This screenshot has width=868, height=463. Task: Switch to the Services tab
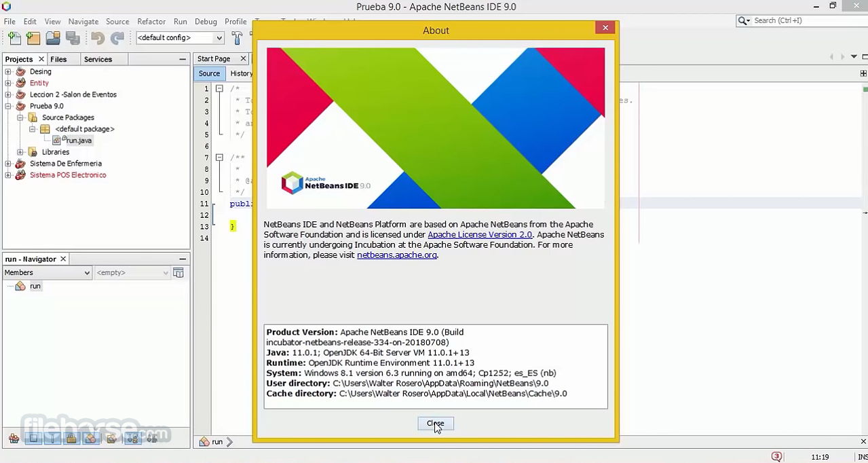pyautogui.click(x=98, y=59)
